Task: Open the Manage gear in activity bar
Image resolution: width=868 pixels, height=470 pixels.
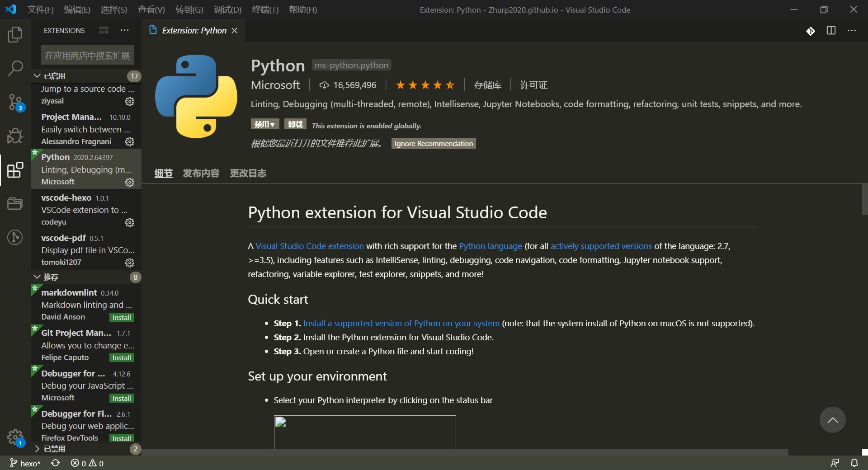Action: (15, 437)
